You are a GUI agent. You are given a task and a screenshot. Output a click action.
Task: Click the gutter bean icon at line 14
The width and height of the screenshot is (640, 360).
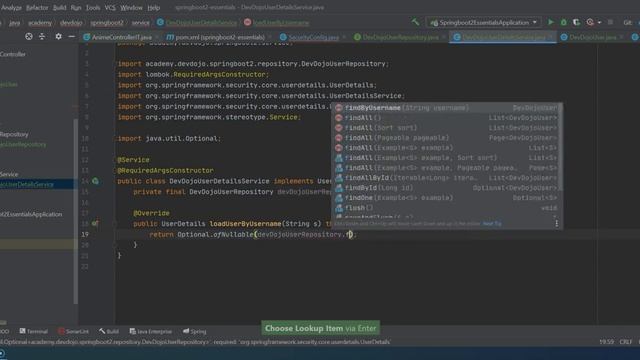(x=95, y=181)
